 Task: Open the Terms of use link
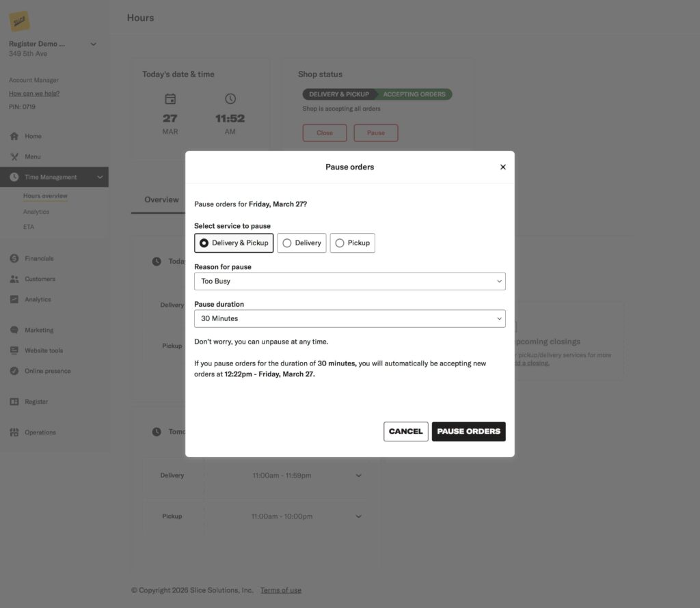280,590
